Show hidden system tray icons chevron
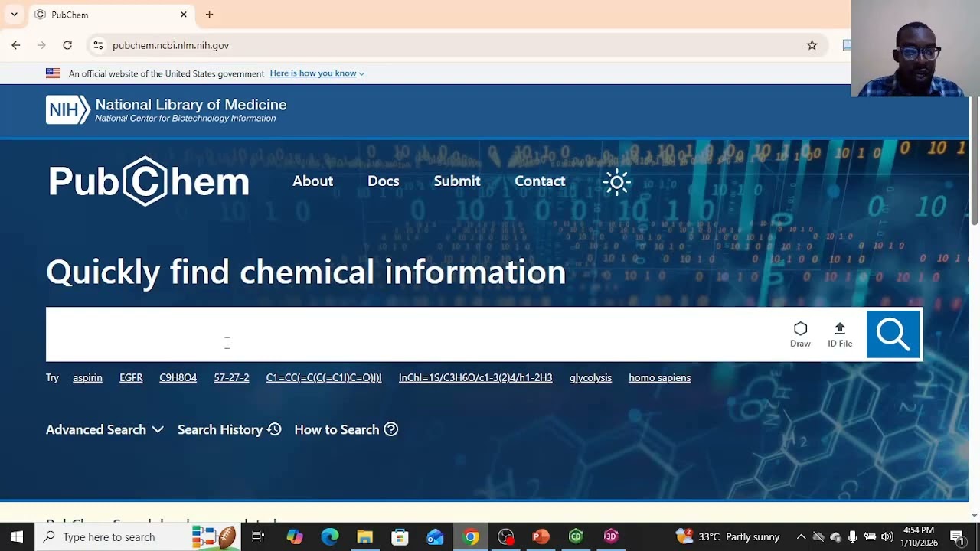980x551 pixels. click(801, 537)
